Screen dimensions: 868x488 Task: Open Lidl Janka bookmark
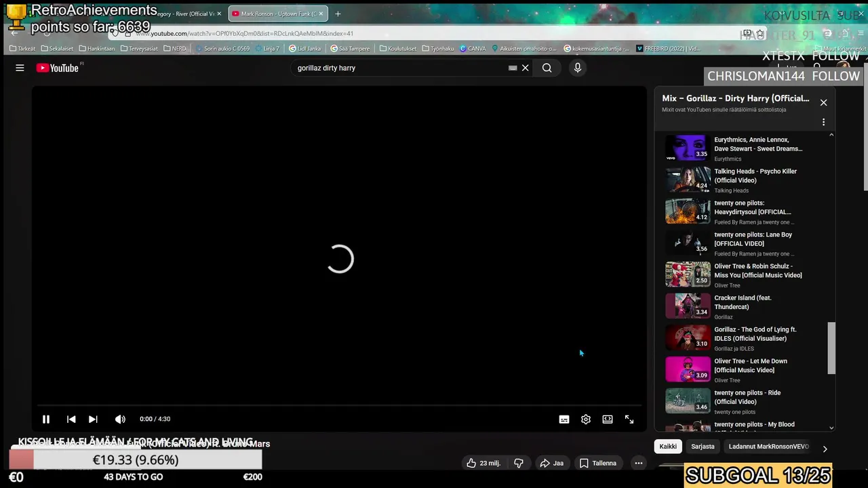pyautogui.click(x=305, y=49)
